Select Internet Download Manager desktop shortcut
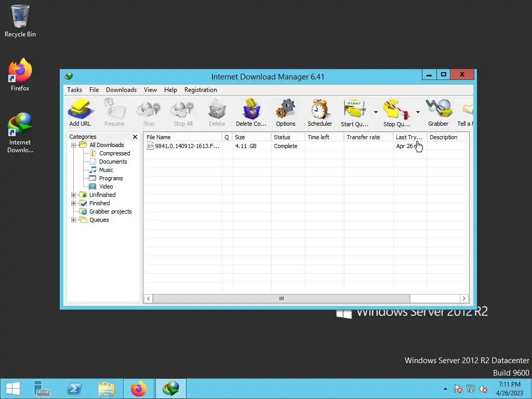Screen dimensions: 532x399 [20, 132]
